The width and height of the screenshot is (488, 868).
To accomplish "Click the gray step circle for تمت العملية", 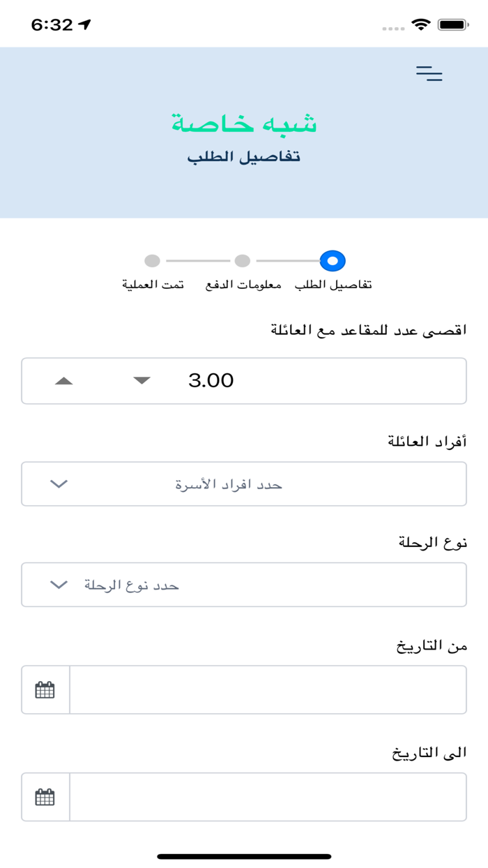I will [x=153, y=261].
